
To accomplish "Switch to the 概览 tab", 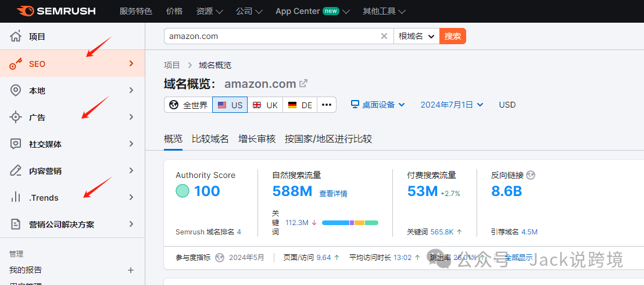I will [x=173, y=138].
